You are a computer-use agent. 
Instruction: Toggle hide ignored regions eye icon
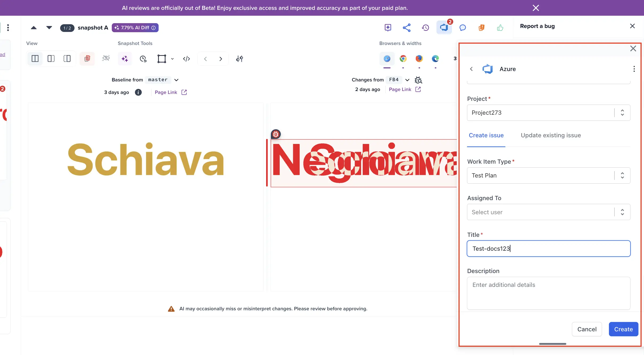[106, 58]
